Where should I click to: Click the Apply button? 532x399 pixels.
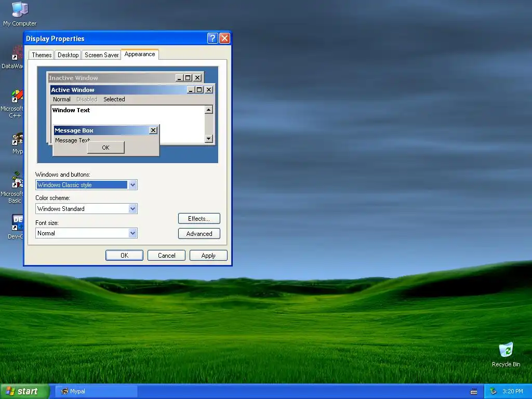(208, 256)
